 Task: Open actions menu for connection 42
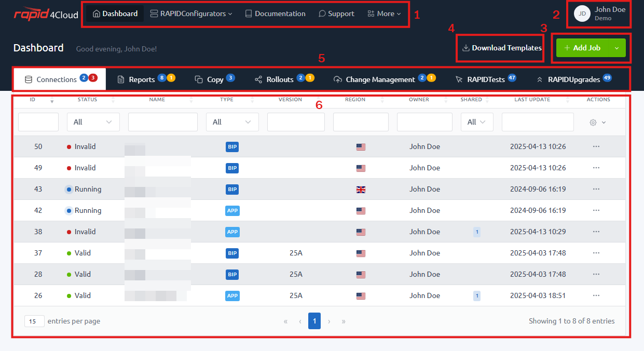tap(596, 210)
